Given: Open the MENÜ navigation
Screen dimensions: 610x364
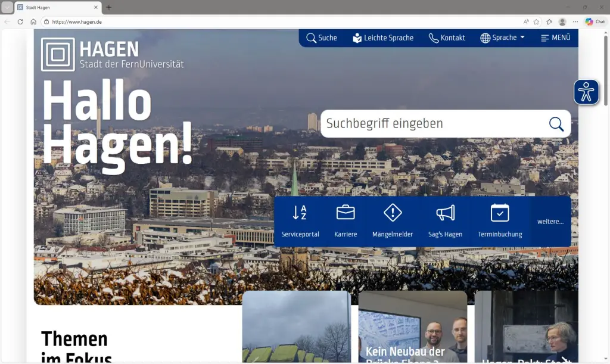Looking at the screenshot, I should click(555, 38).
